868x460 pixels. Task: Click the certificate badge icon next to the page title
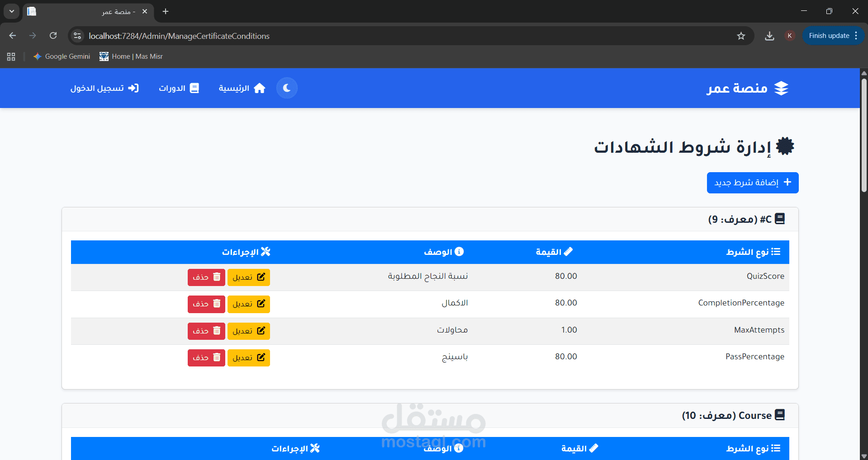pos(785,146)
